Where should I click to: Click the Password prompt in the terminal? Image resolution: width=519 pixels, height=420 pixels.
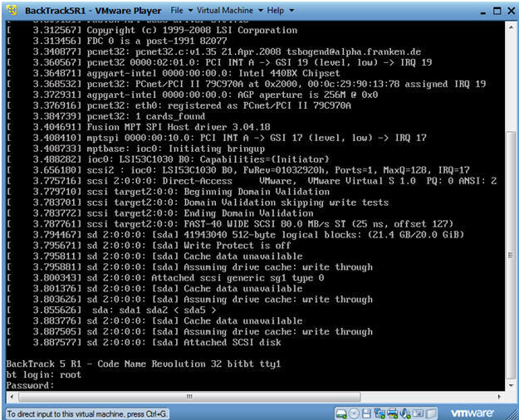(30, 385)
